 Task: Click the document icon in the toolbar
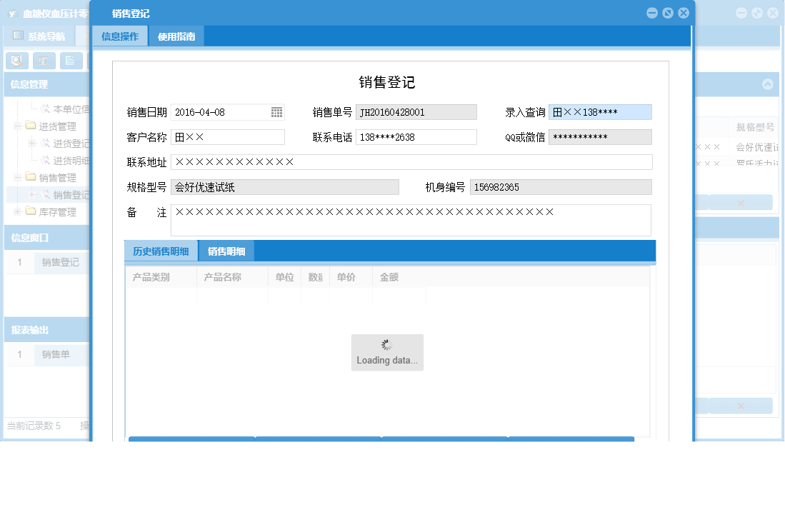click(x=69, y=60)
